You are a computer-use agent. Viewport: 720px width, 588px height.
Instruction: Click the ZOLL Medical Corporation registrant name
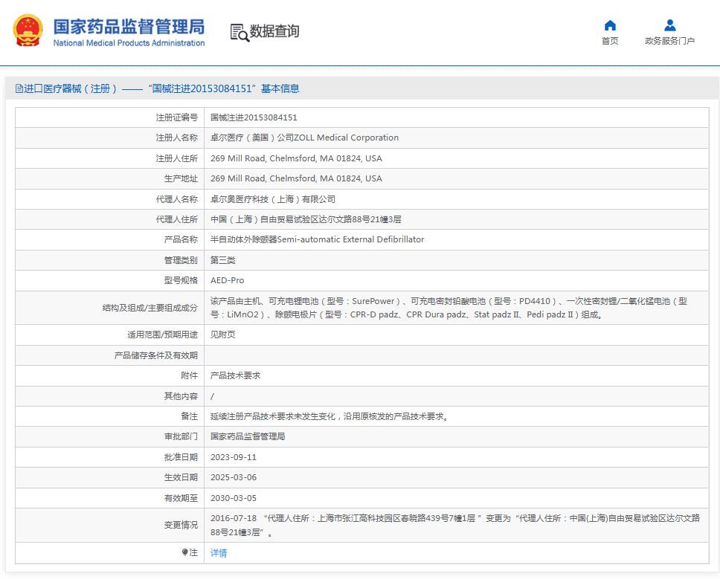[305, 138]
